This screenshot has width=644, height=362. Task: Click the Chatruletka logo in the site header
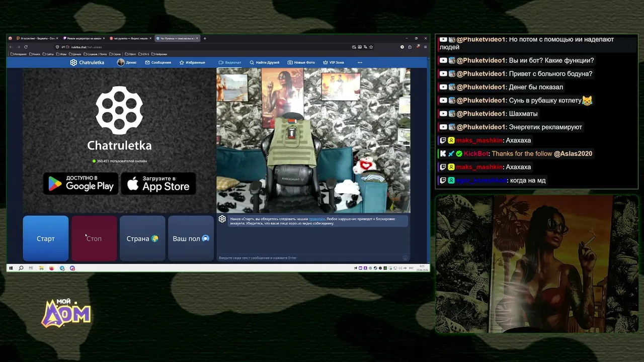point(87,62)
